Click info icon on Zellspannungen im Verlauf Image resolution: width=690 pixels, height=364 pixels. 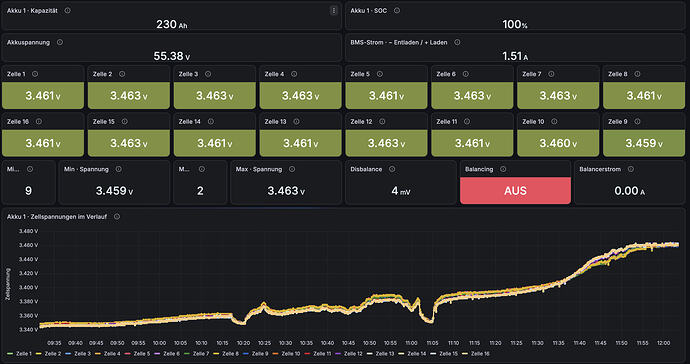(117, 217)
